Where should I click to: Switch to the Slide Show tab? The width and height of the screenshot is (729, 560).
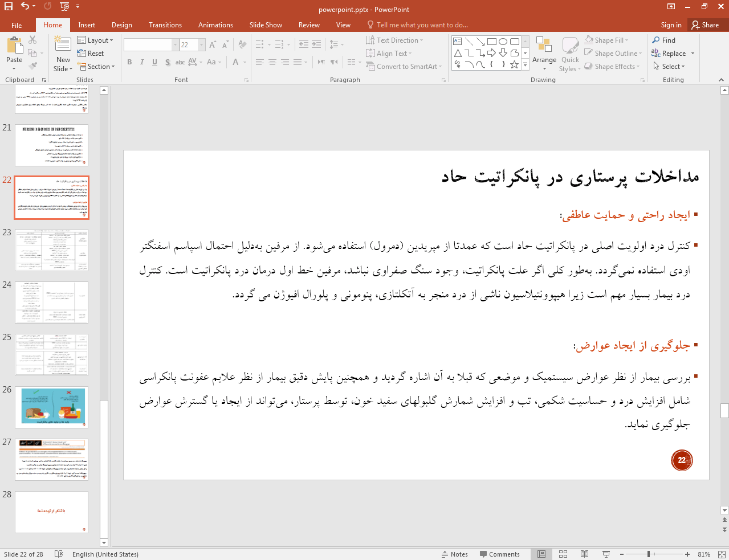click(266, 25)
